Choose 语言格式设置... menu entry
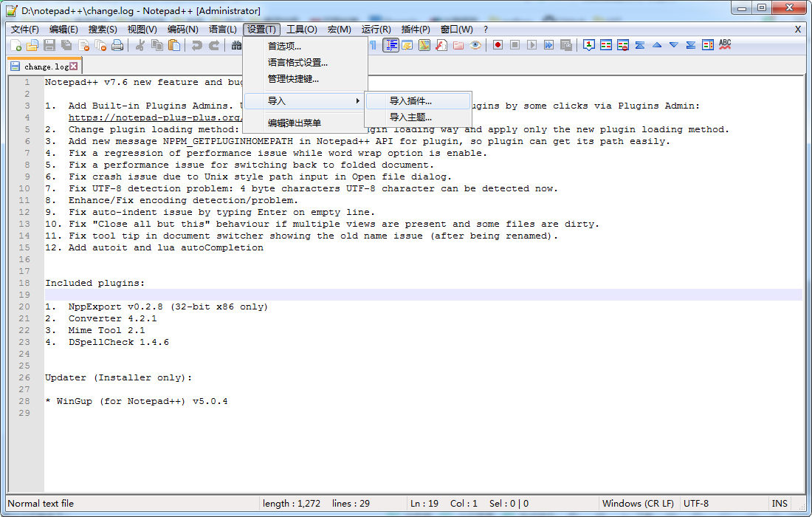812x517 pixels. pos(306,63)
